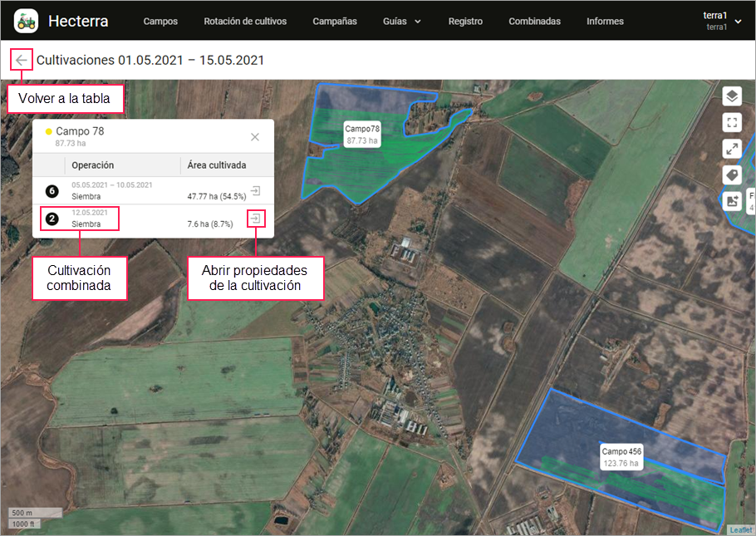Click the back arrow to return to table
Viewport: 756px width, 536px height.
click(22, 60)
